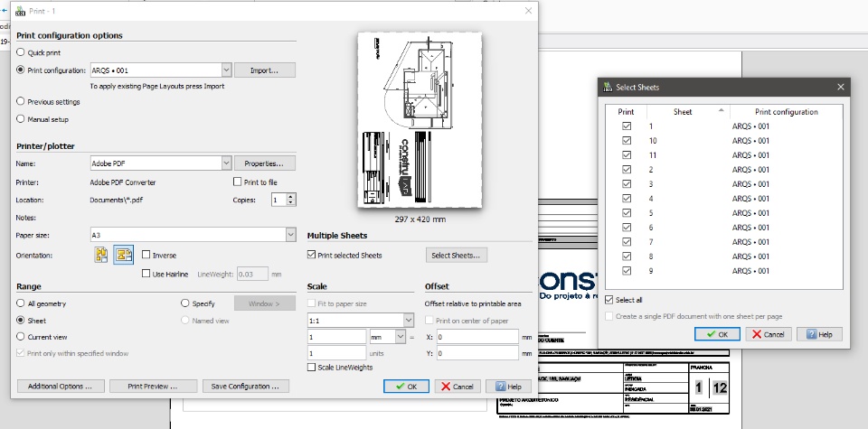Screen dimensions: 868x429
Task: Increase the Copies spinner value
Action: (x=291, y=196)
